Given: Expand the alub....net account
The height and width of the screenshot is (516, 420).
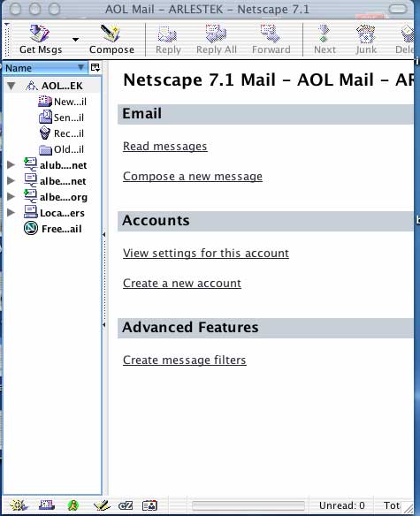Looking at the screenshot, I should (11, 164).
